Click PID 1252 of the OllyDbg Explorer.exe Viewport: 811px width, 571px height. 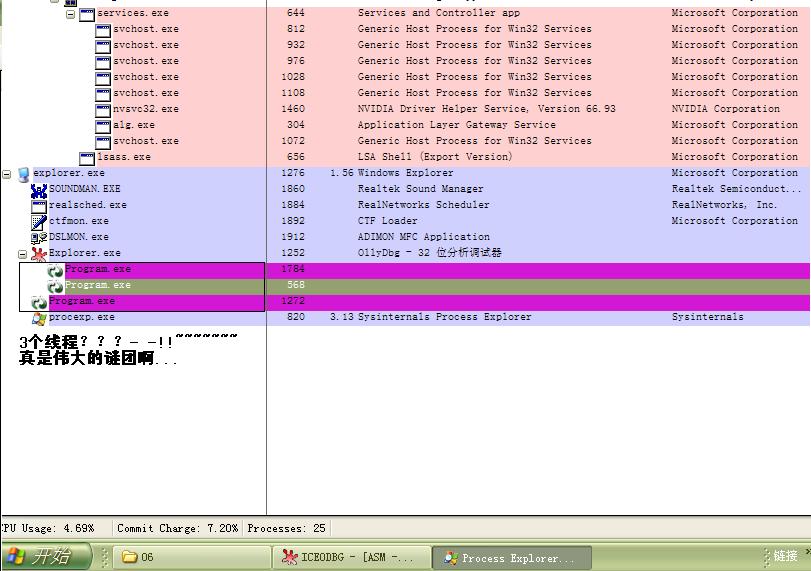293,253
